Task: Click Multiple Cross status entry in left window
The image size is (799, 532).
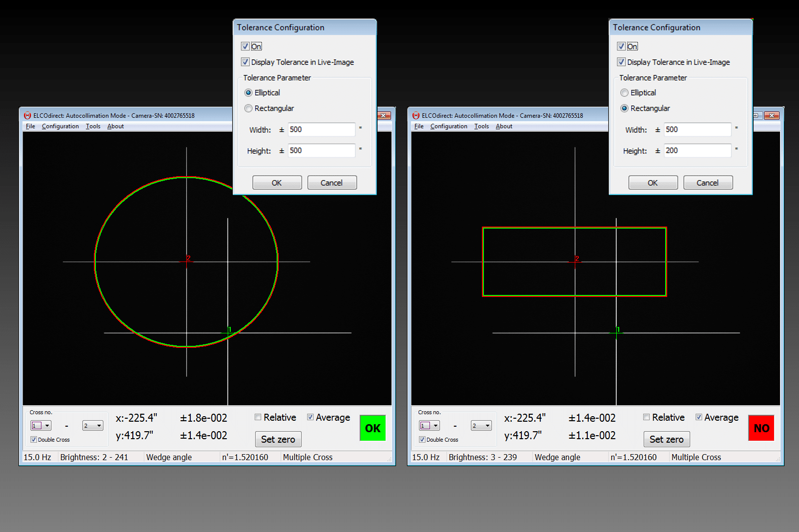Action: tap(308, 457)
